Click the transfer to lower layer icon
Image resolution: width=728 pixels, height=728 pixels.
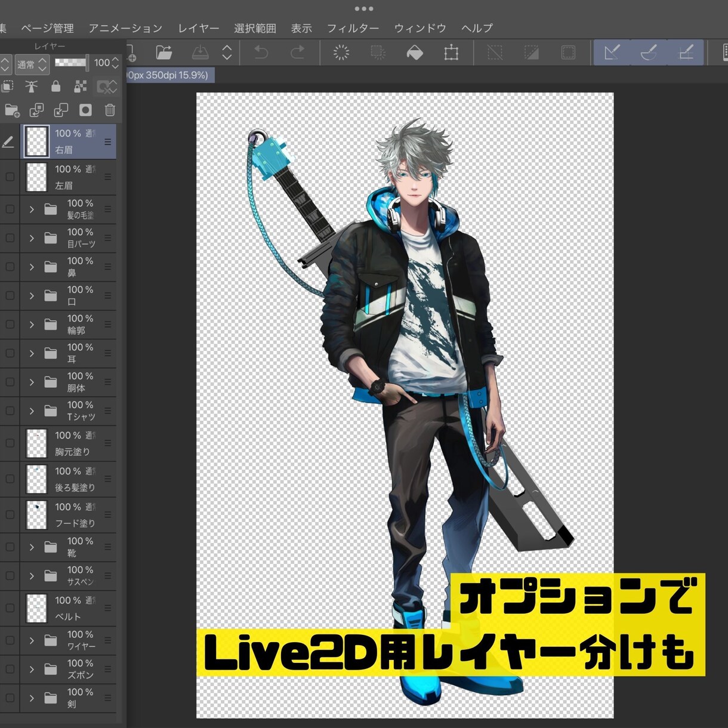click(x=36, y=110)
